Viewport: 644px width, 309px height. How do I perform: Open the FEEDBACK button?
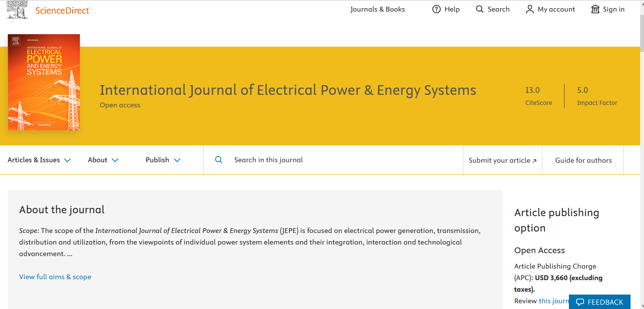pos(600,302)
